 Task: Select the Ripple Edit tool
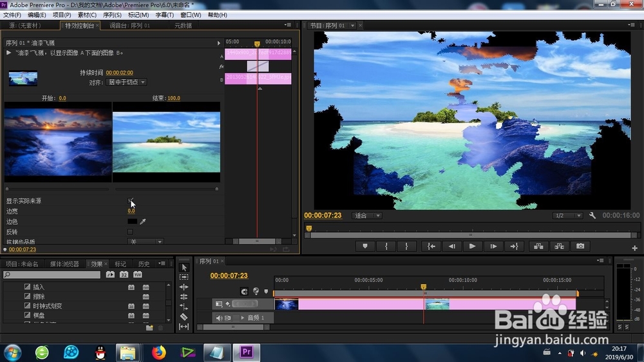tap(184, 287)
